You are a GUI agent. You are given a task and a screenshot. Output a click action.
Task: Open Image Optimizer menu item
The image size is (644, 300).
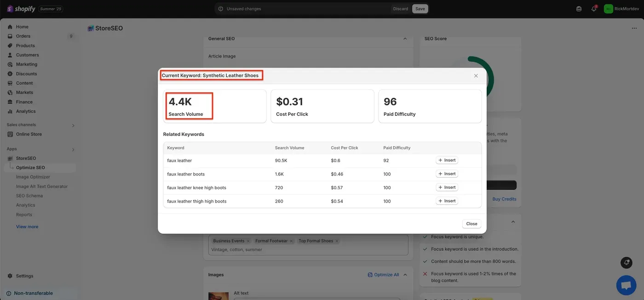[33, 177]
